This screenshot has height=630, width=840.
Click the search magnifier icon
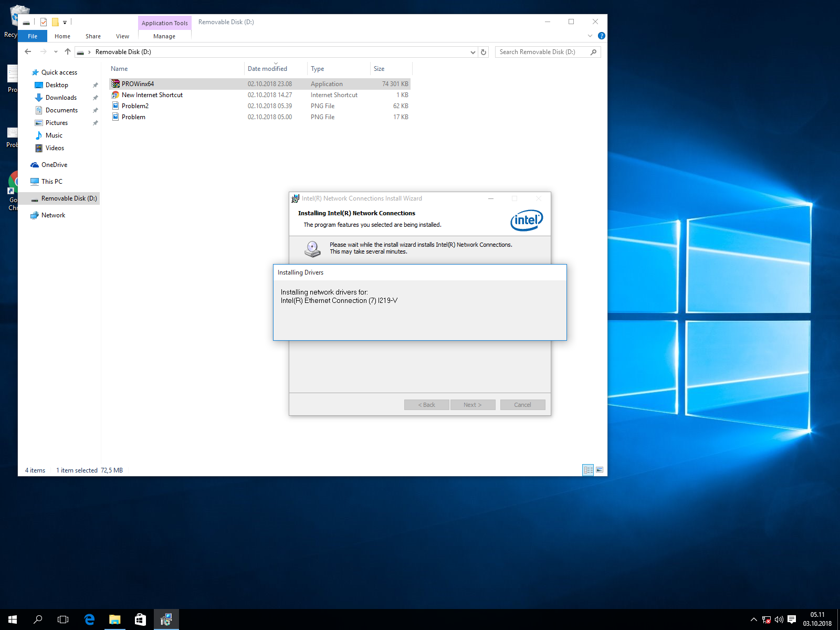(x=594, y=52)
